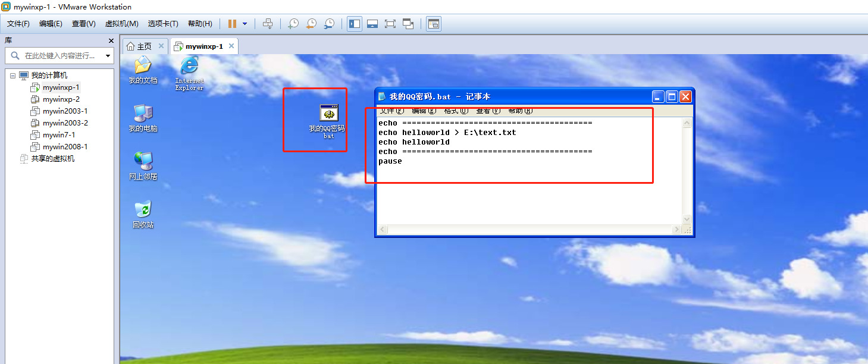Select mywin2008-1 in the library
Screen dimensions: 868x364
[65, 147]
